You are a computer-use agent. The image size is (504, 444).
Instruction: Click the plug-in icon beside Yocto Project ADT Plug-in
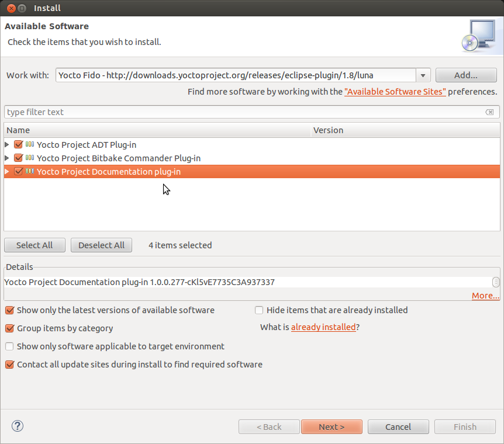pos(30,144)
